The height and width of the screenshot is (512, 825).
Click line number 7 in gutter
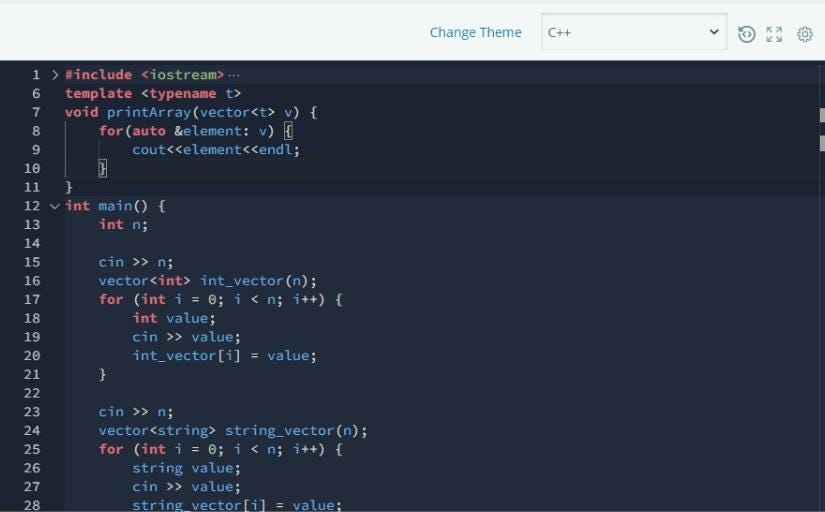36,112
